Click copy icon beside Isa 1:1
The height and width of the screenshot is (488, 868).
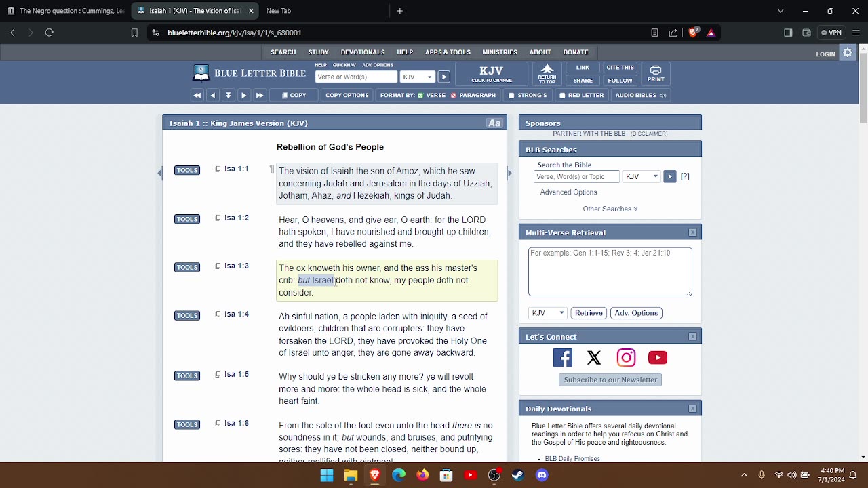218,169
